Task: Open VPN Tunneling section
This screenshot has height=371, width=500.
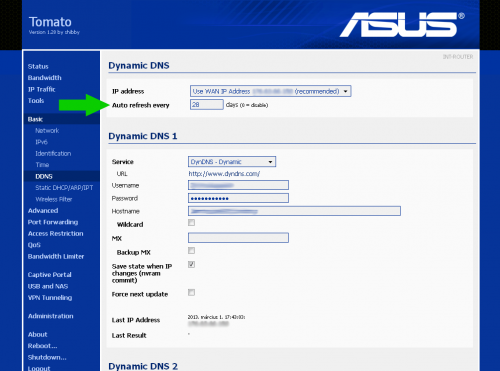Action: click(50, 298)
